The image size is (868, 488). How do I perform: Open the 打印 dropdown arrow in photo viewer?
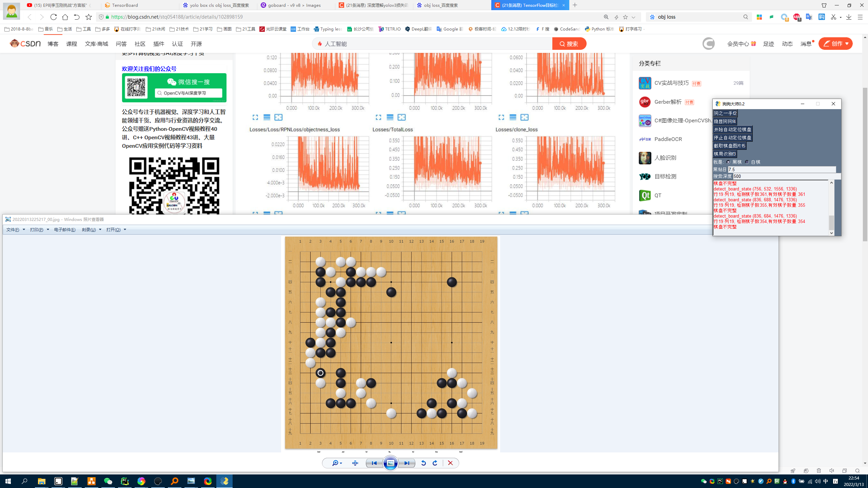point(48,229)
